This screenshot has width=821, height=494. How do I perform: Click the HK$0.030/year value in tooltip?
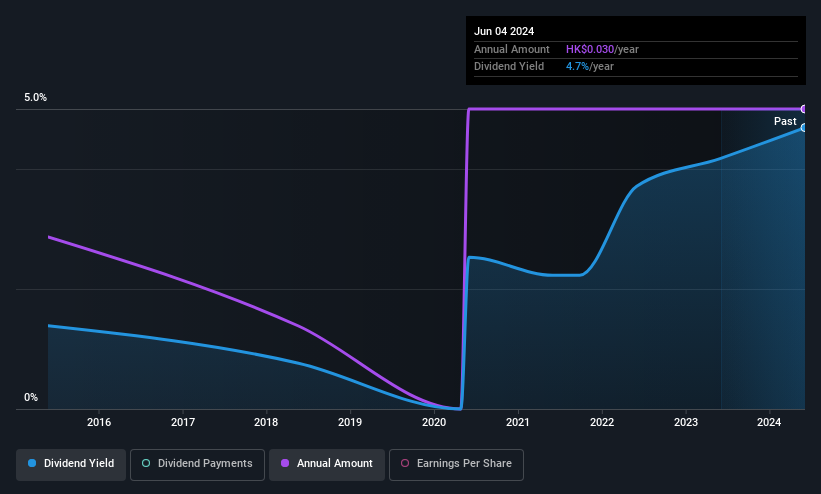click(x=602, y=49)
